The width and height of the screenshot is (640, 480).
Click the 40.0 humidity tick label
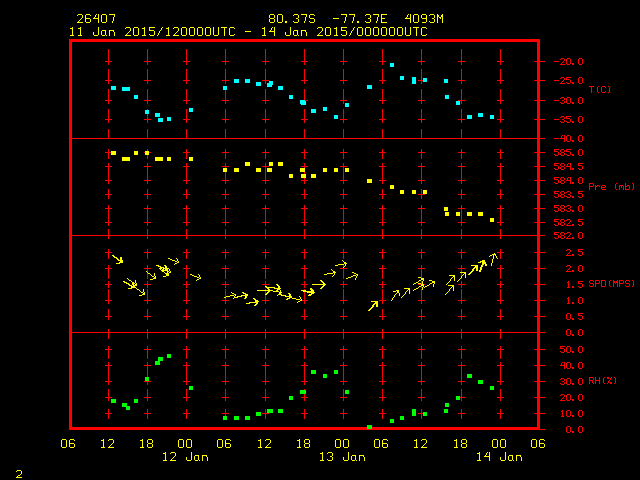pos(571,366)
